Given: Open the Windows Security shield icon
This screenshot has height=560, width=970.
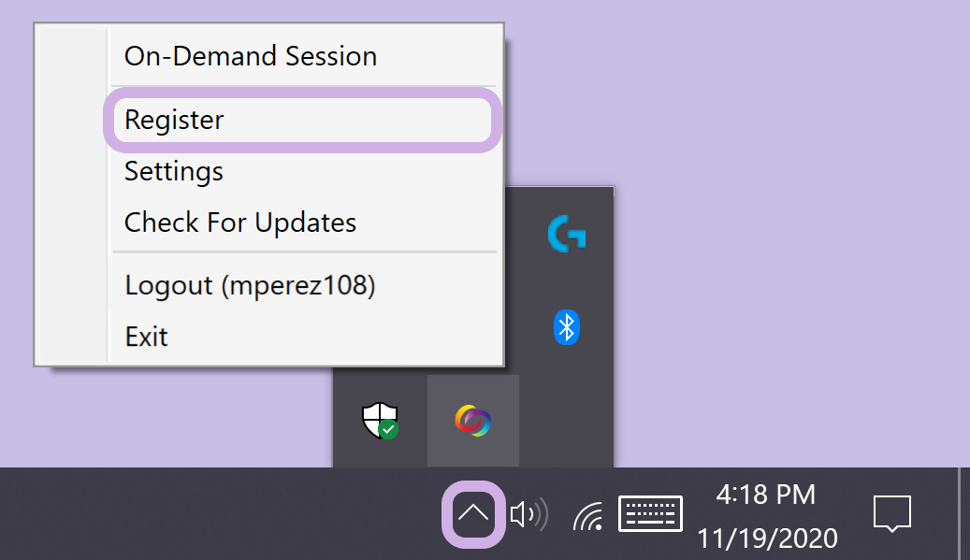Looking at the screenshot, I should click(x=380, y=421).
